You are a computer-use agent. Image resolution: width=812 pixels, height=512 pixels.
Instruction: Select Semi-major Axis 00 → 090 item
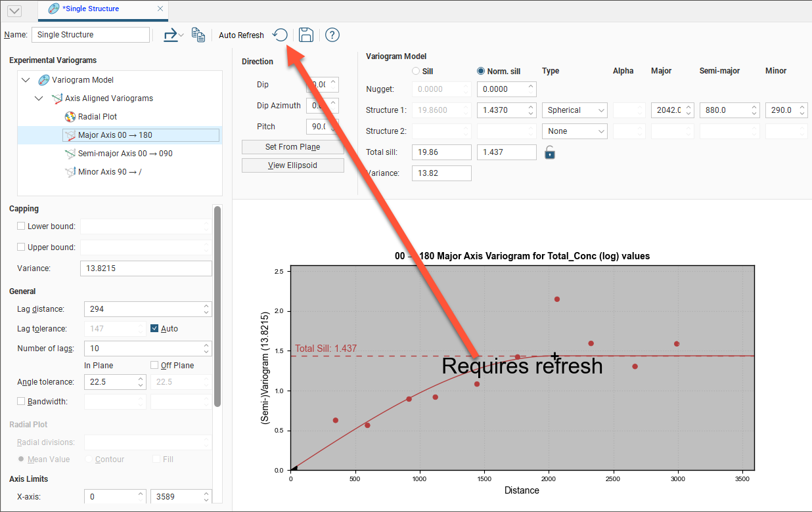click(x=125, y=154)
